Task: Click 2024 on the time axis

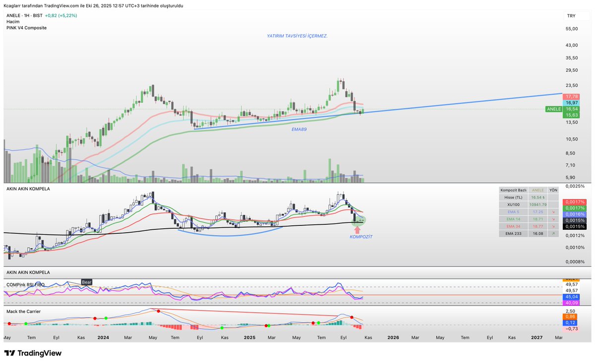Action: pos(103,337)
